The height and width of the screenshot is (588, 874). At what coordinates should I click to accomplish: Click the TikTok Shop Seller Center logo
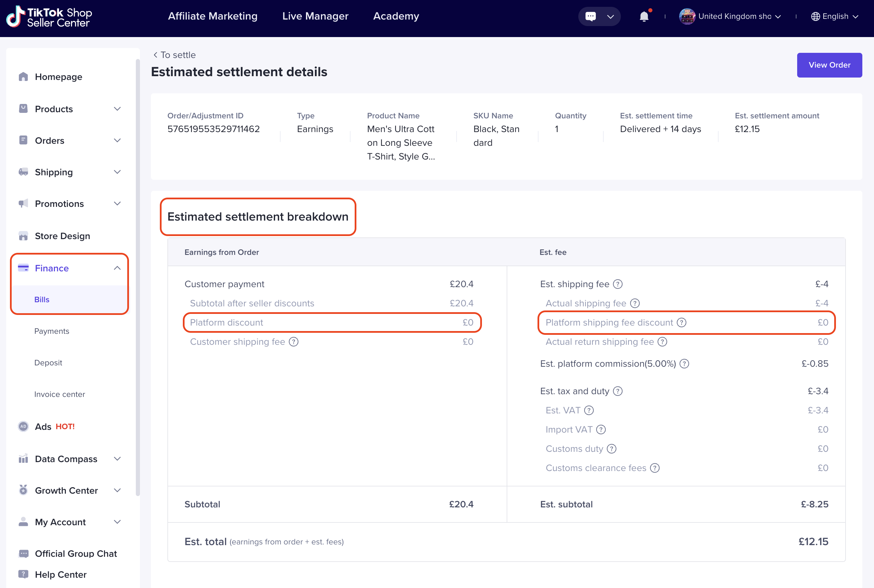[49, 16]
